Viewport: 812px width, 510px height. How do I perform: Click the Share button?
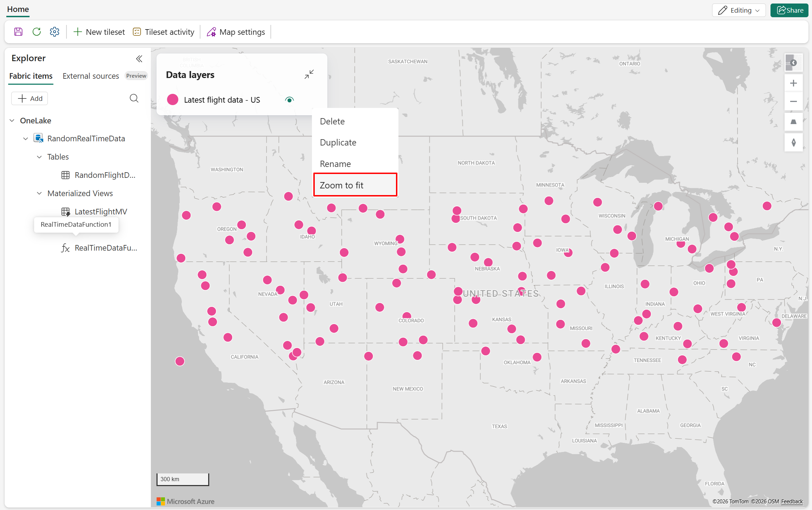point(789,10)
